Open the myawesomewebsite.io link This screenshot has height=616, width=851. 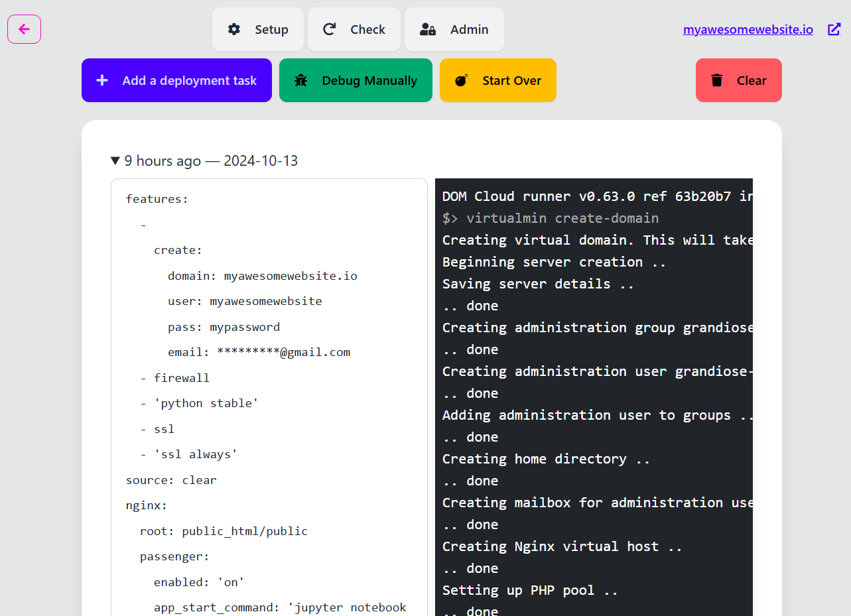coord(748,29)
